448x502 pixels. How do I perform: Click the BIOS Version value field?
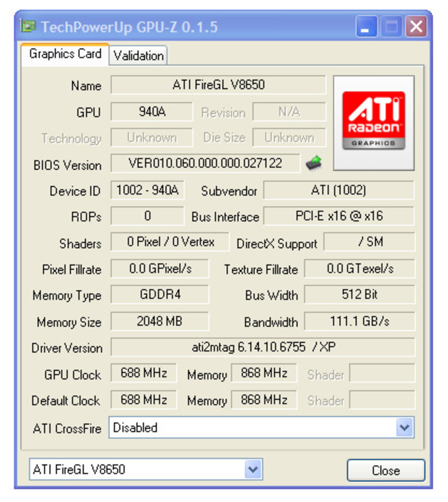206,163
